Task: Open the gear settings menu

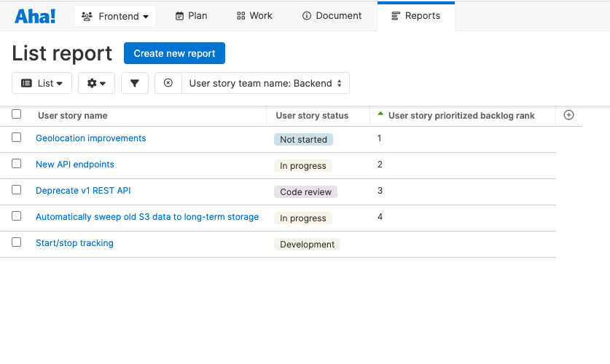Action: (96, 83)
